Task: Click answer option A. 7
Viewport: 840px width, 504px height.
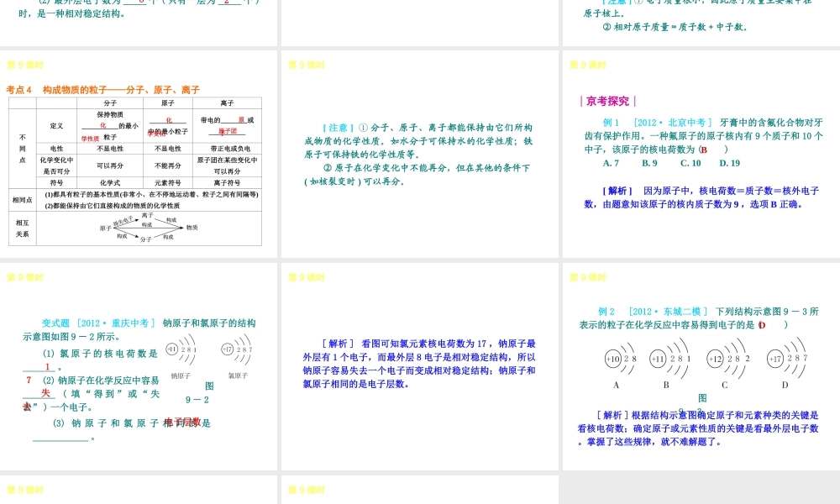Action: tap(611, 163)
